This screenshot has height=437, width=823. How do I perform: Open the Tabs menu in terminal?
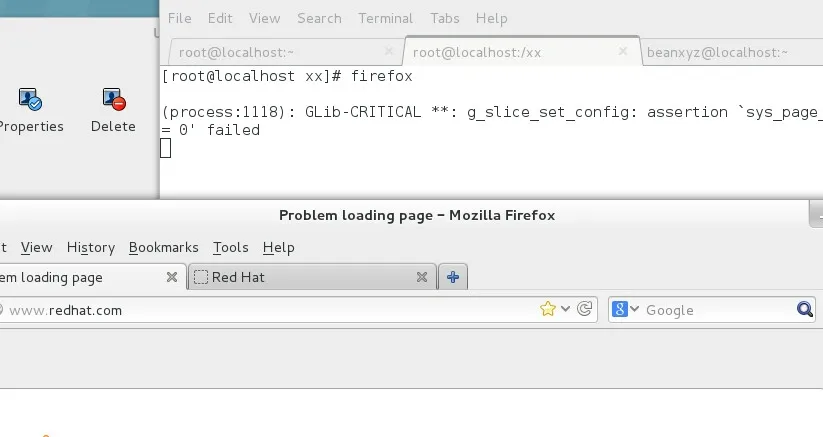pos(445,18)
